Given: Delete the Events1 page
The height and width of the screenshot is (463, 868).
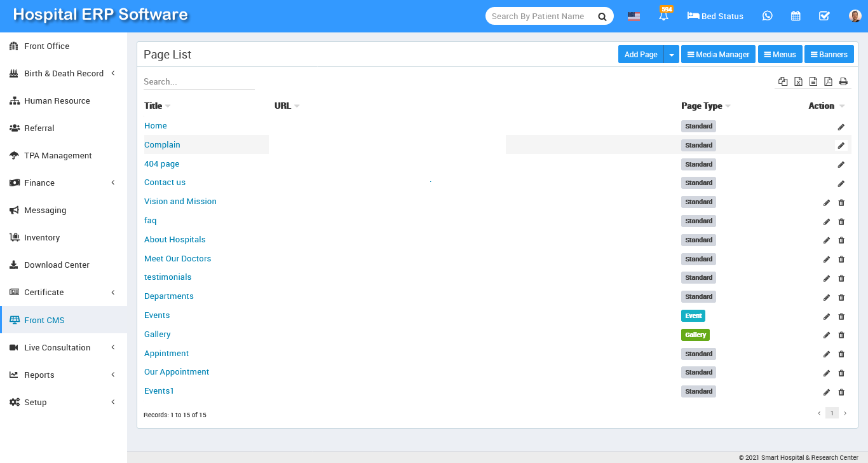Looking at the screenshot, I should (x=841, y=392).
